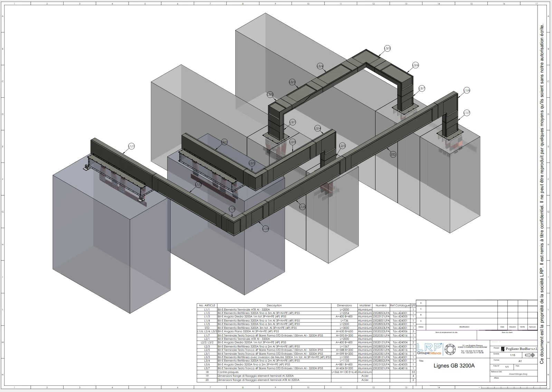Click the L3/6 callout balloon
Viewport: 552px width, 392px height.
click(x=416, y=65)
